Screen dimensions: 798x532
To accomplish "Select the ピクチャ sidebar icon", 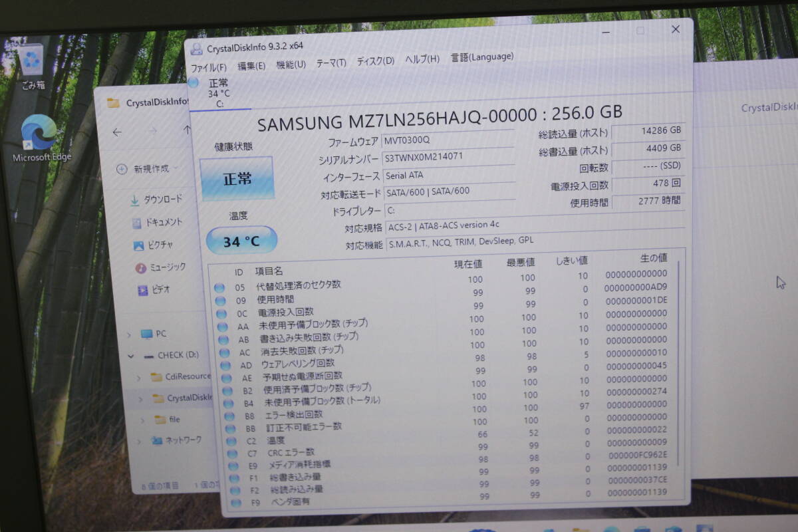I will 138,245.
